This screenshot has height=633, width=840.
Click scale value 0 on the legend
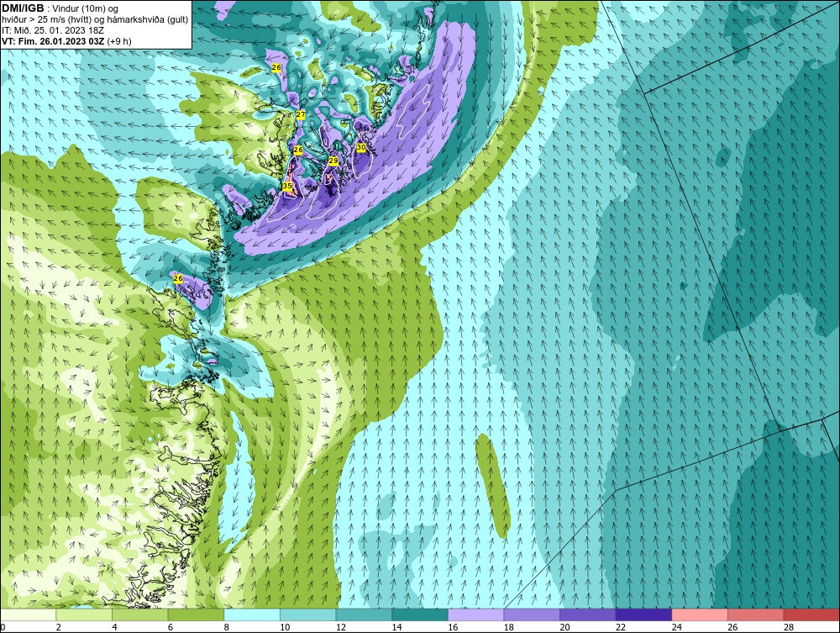[3, 627]
